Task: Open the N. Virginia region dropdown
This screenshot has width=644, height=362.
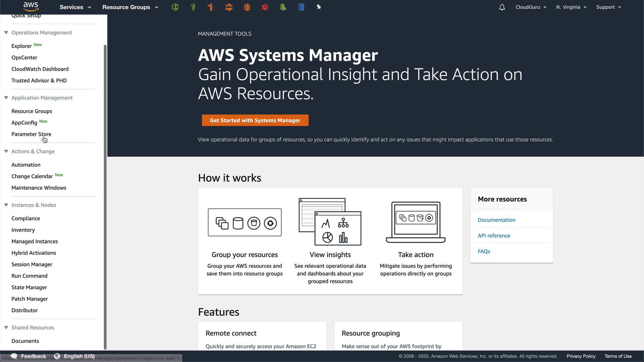Action: click(571, 7)
